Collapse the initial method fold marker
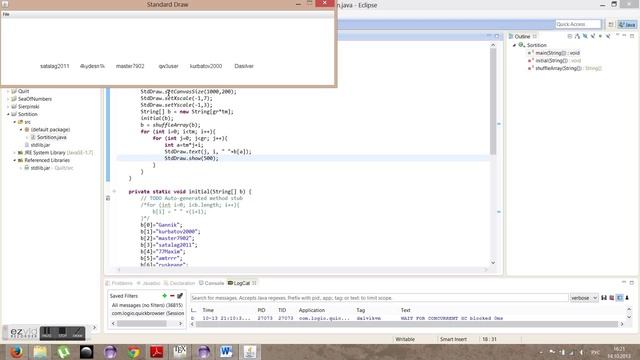 pyautogui.click(x=114, y=191)
